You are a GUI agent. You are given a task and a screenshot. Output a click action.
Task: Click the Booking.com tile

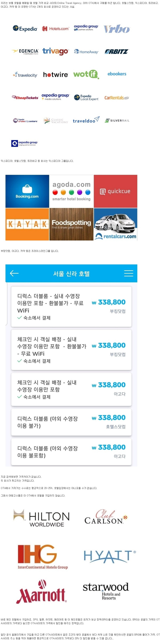click(x=27, y=191)
